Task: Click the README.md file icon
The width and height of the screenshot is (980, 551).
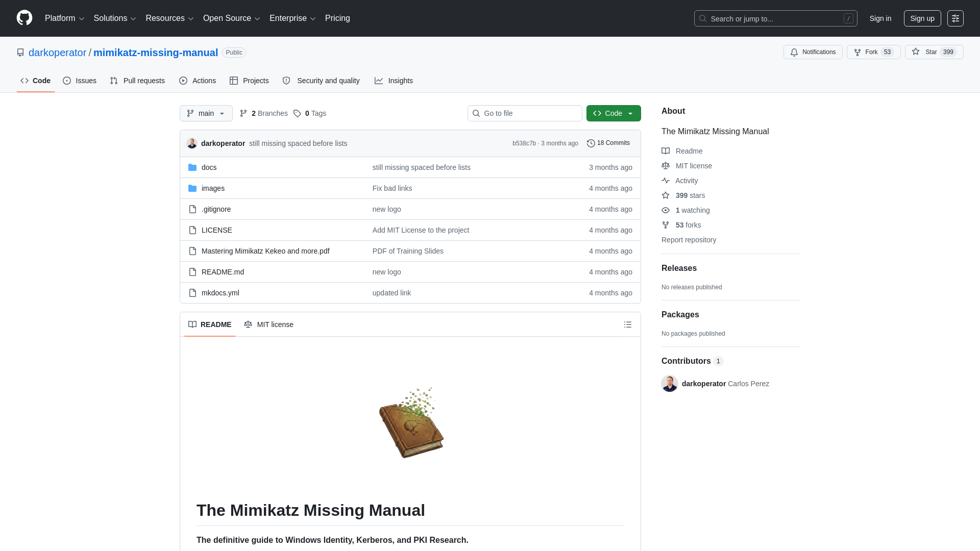Action: [x=192, y=272]
